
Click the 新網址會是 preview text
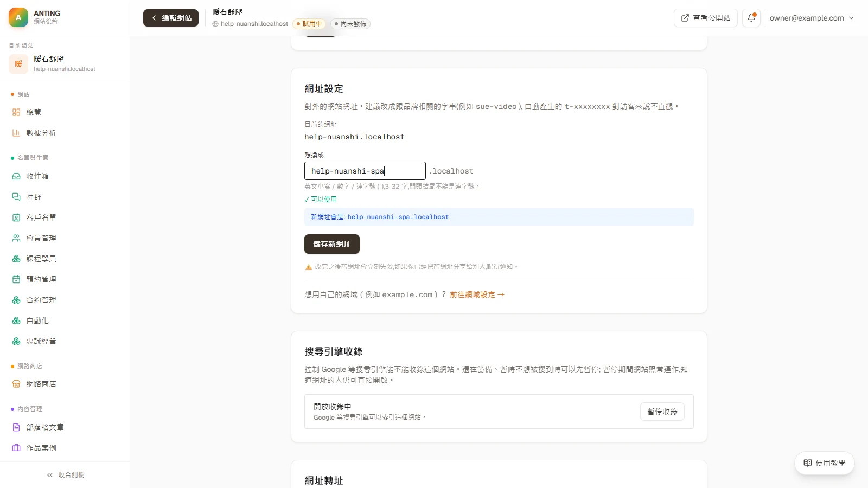point(380,217)
